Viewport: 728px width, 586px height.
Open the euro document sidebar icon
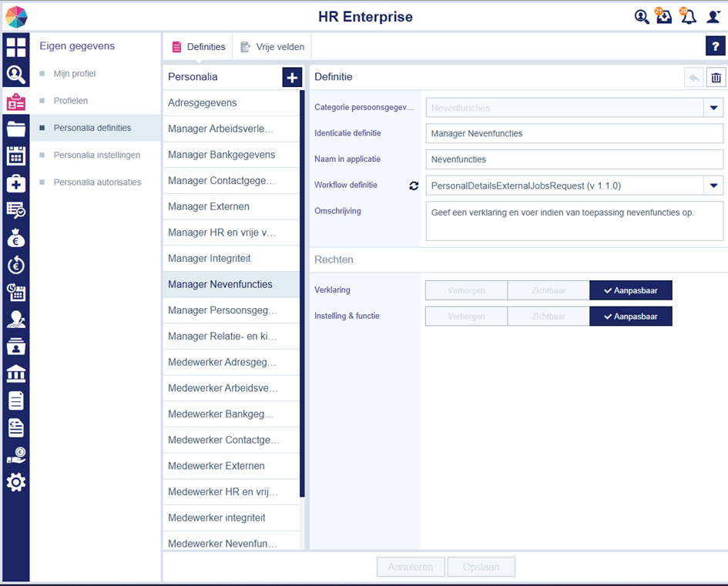[15, 428]
